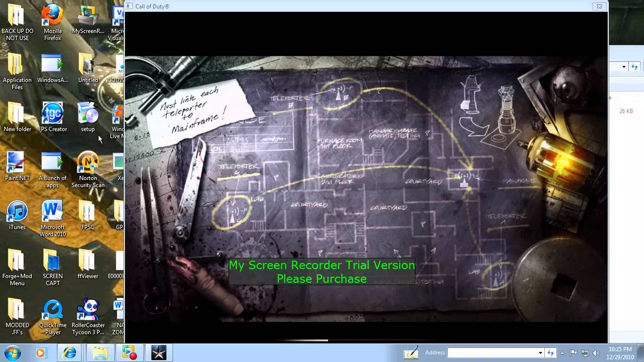Select the A Bunch of apps icon
The width and height of the screenshot is (644, 362).
(52, 169)
